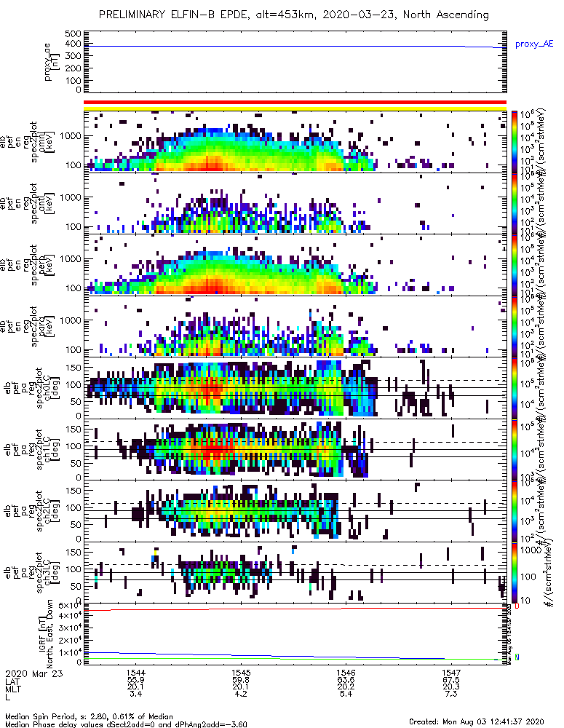Click the ch3LC pitch-angle spectrogram panel

point(295,572)
